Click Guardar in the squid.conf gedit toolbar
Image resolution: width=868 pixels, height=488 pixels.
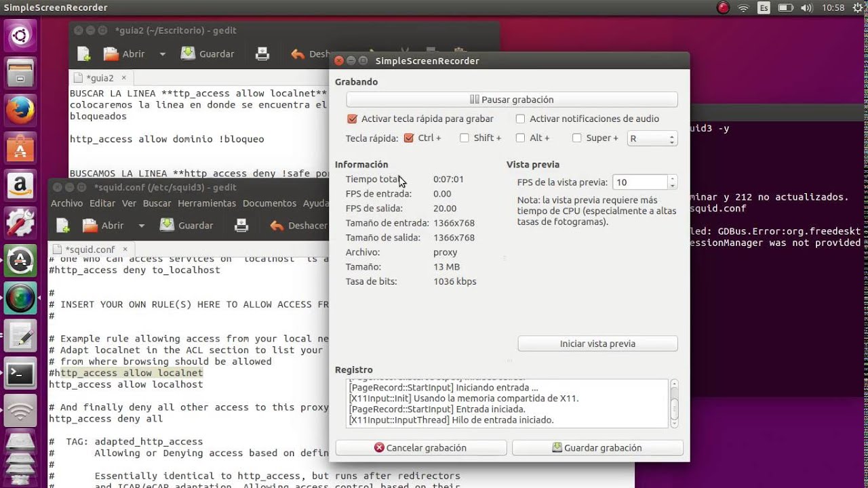tap(186, 225)
